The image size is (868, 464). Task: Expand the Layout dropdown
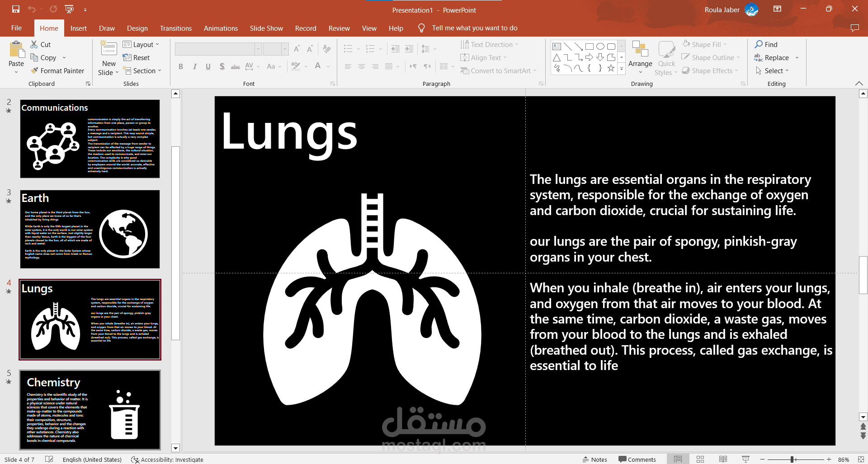tap(141, 44)
